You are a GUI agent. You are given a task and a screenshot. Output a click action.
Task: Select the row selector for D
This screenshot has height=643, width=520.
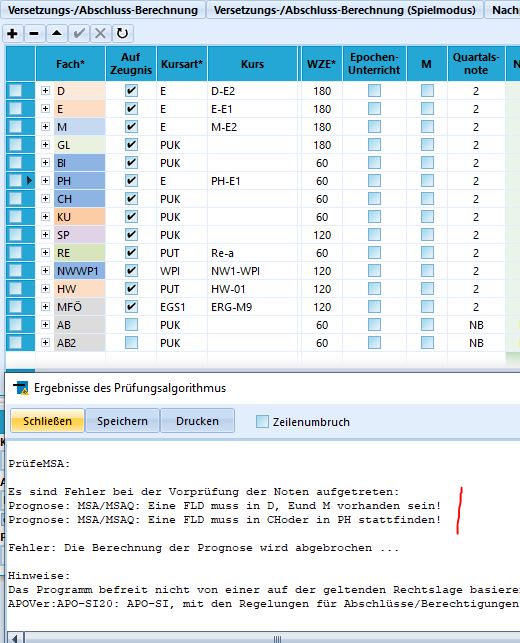(x=16, y=91)
